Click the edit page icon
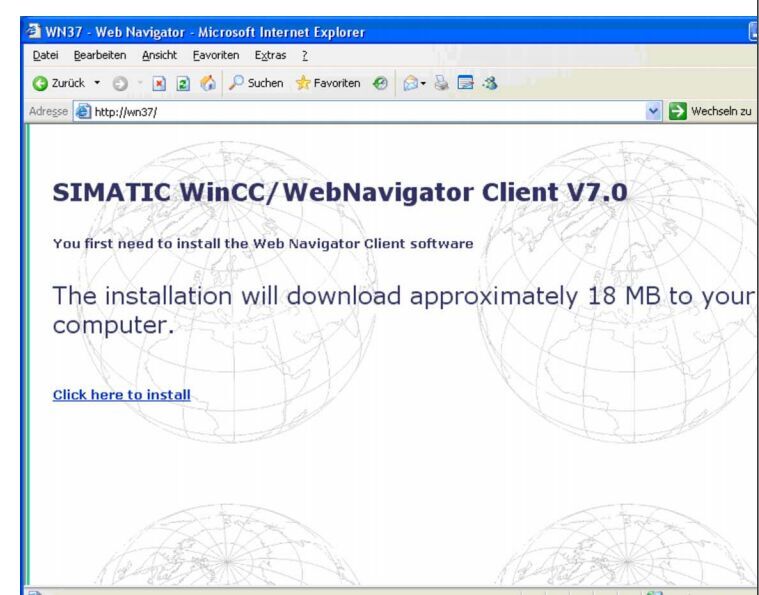This screenshot has width=759, height=595. (465, 83)
